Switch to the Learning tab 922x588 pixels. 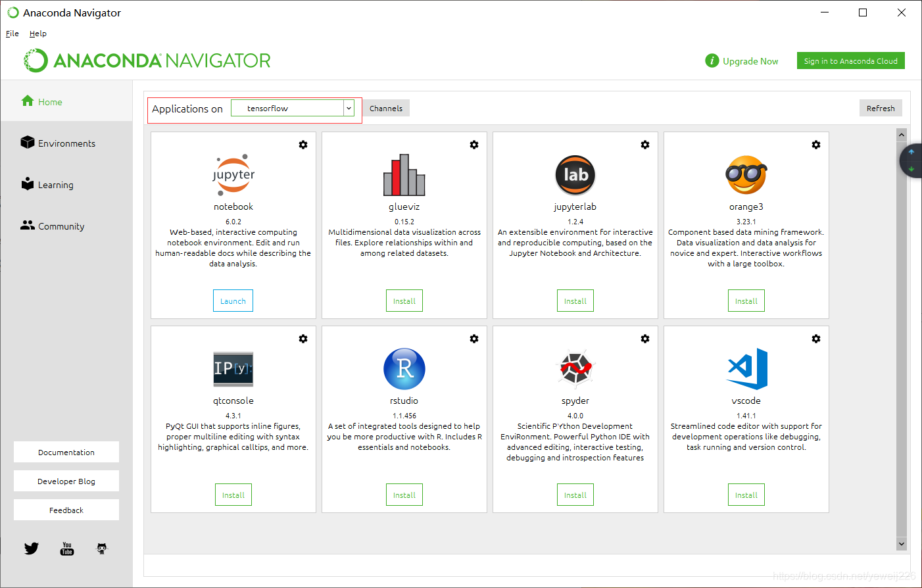66,184
